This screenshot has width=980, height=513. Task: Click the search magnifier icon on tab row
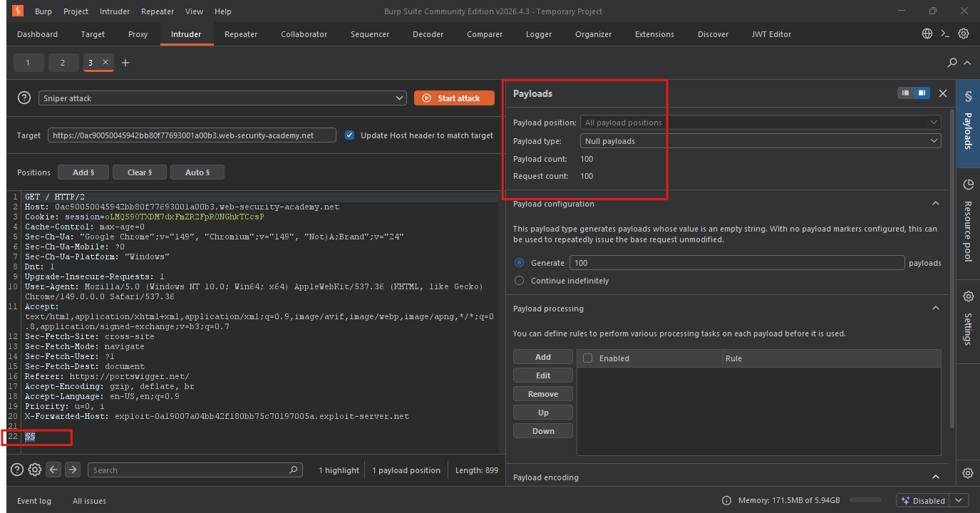[952, 63]
